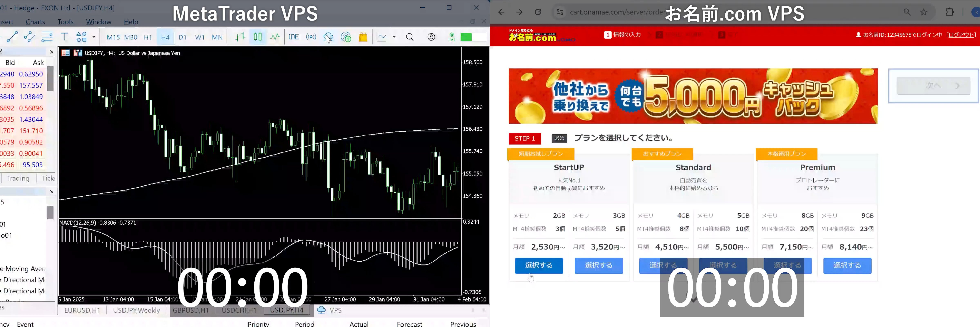Set timeframe to MN
The height and width of the screenshot is (327, 980).
217,37
